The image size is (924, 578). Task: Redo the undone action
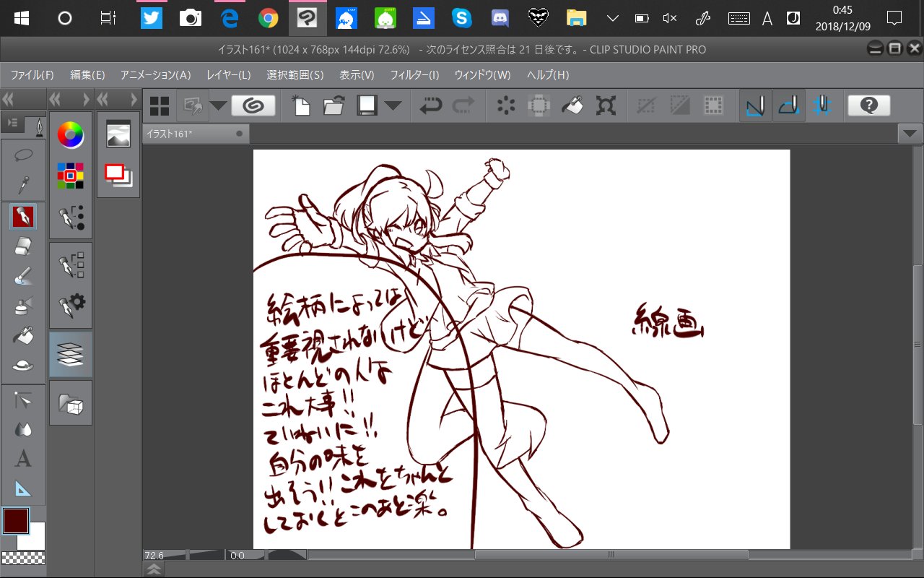click(x=463, y=106)
